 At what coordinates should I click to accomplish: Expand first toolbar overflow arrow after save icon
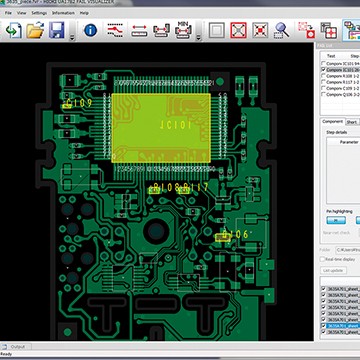(x=72, y=38)
